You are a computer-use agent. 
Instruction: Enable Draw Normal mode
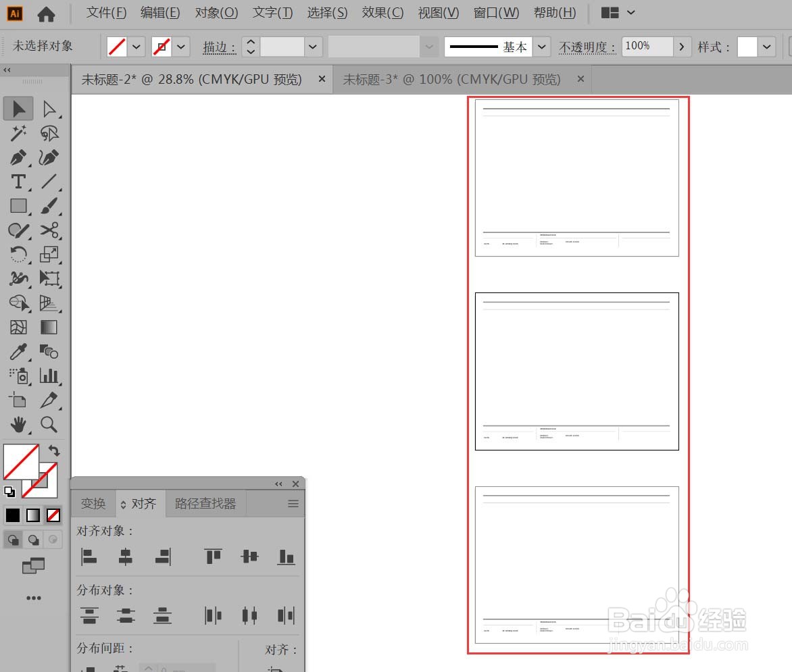click(x=14, y=540)
